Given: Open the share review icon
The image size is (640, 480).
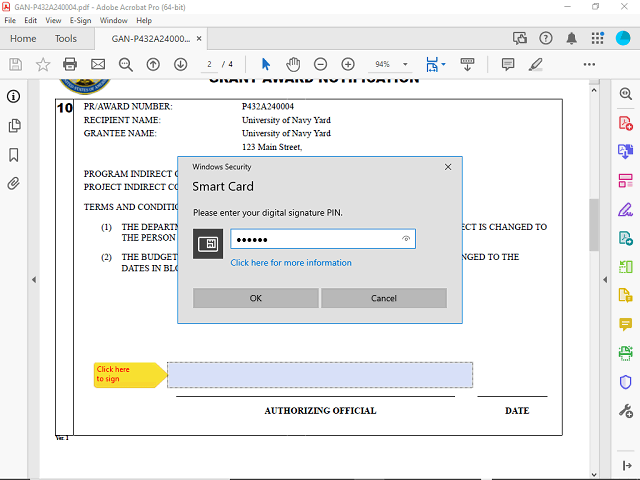Looking at the screenshot, I should pos(520,38).
